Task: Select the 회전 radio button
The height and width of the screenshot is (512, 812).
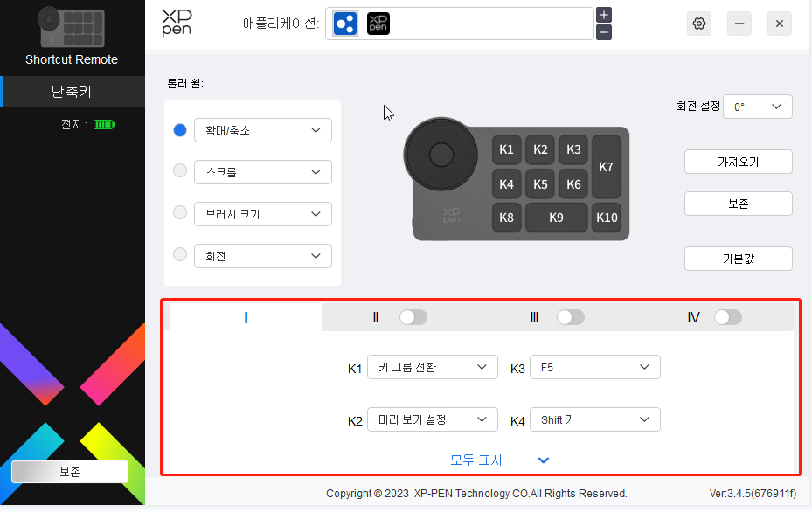Action: coord(180,255)
